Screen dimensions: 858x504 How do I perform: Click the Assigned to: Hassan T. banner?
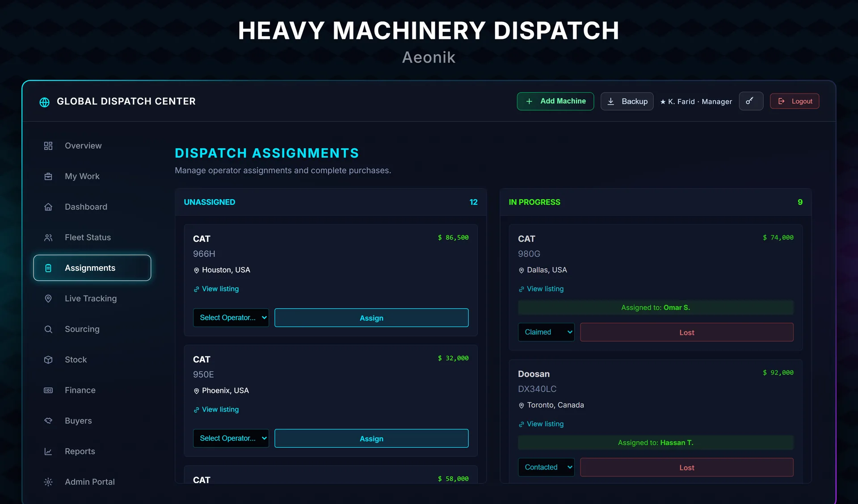click(x=656, y=442)
